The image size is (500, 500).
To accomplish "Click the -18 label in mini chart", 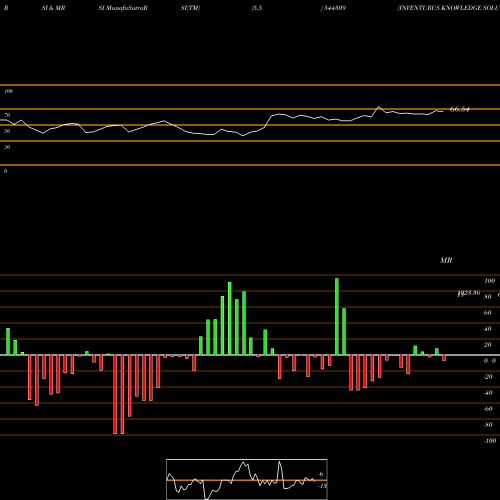I will tap(322, 486).
